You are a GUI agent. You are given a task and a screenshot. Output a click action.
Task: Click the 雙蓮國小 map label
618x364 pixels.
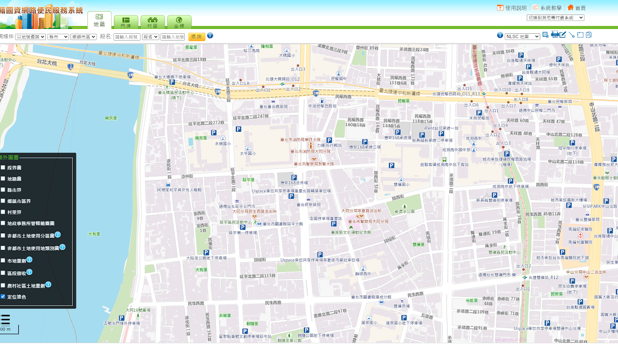click(x=401, y=184)
